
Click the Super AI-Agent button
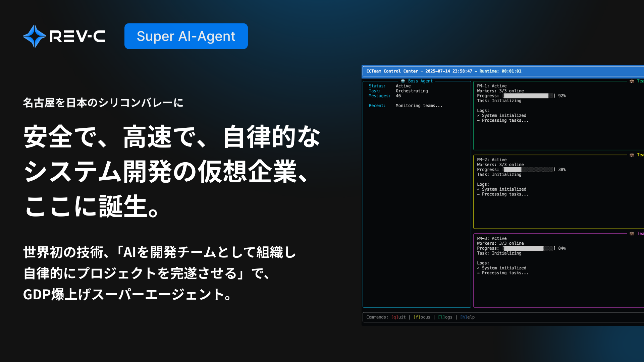click(186, 36)
